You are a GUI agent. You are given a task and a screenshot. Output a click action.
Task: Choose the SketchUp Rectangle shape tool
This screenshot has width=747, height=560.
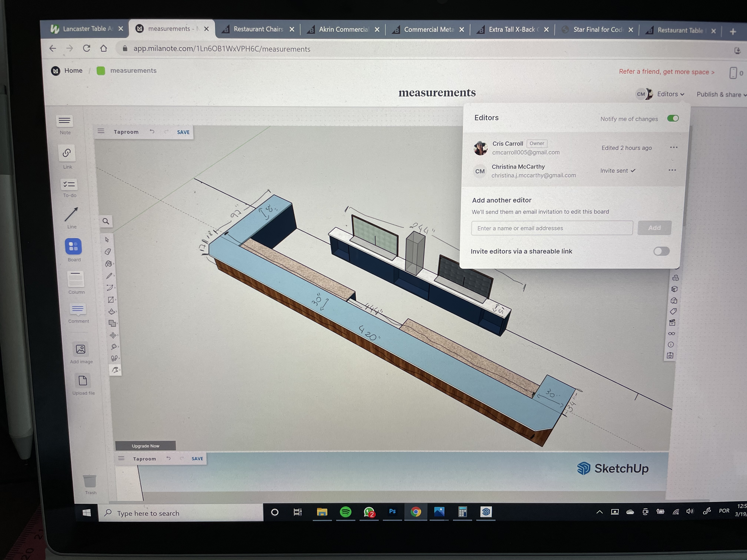coord(111,300)
